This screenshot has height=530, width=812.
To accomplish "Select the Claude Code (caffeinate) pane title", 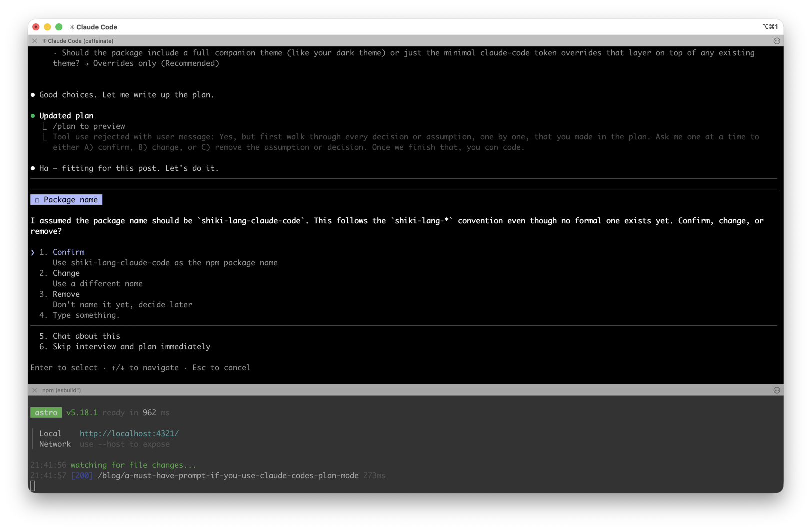I will point(80,41).
